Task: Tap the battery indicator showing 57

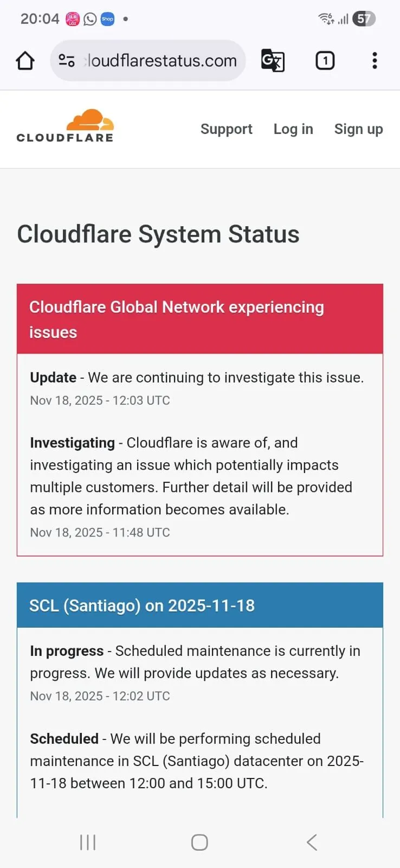Action: click(x=364, y=19)
